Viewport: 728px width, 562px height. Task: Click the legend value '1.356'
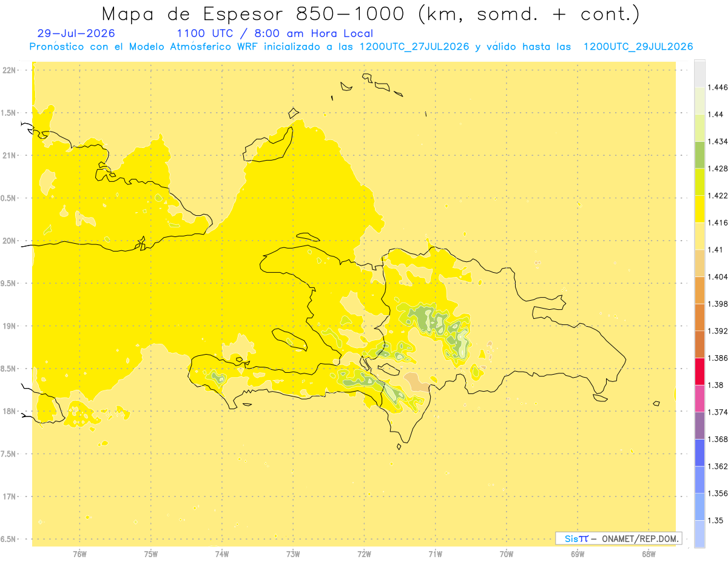pos(718,493)
